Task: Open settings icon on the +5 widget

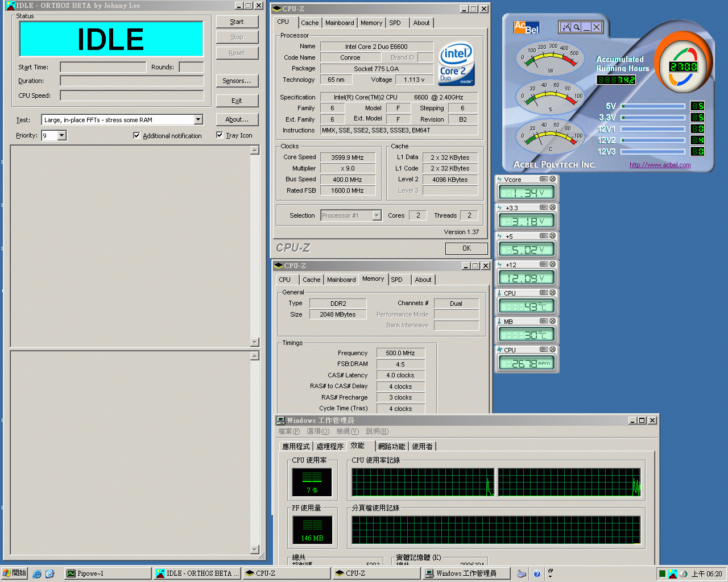Action: [544, 236]
